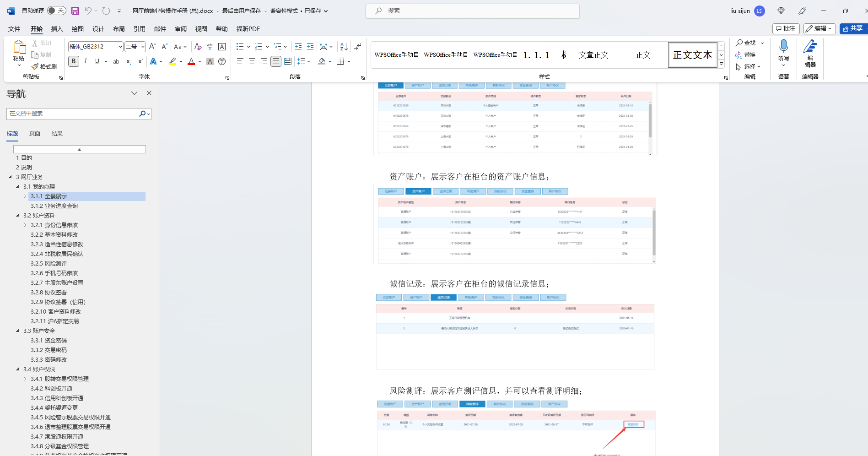Close the navigation pane

click(149, 93)
